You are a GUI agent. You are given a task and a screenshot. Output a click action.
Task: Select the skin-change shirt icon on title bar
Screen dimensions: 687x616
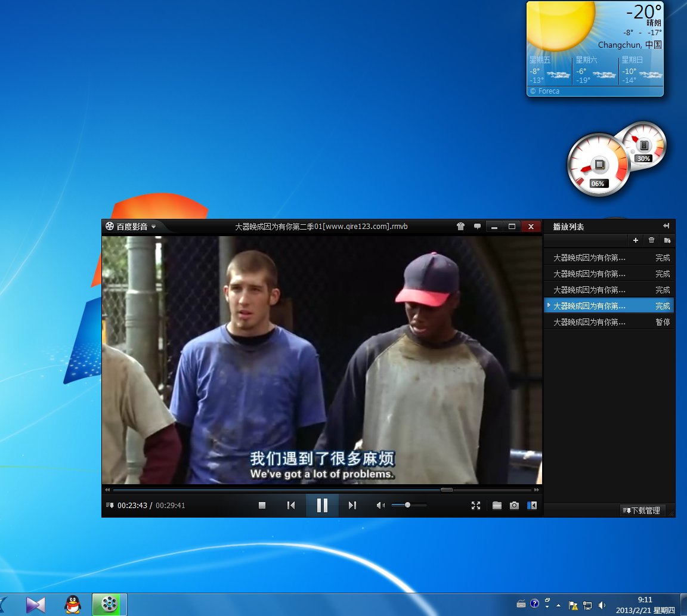pos(460,227)
